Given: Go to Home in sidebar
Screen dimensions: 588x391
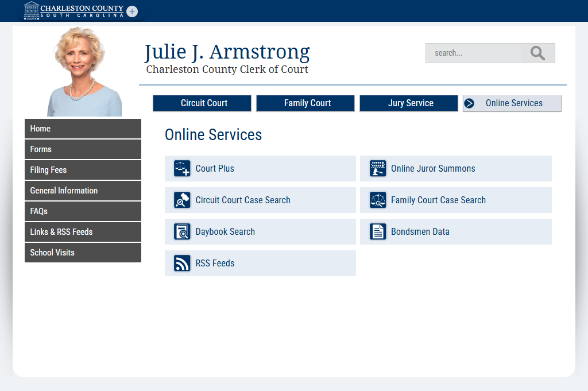Looking at the screenshot, I should coord(83,129).
